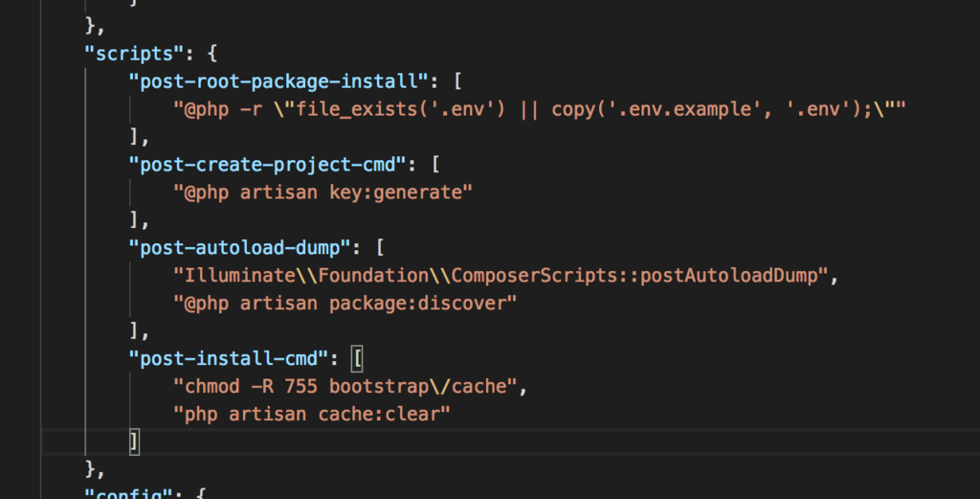Click the ComposerScripts::postAutoloadDump string
The image size is (980, 499).
click(x=501, y=276)
